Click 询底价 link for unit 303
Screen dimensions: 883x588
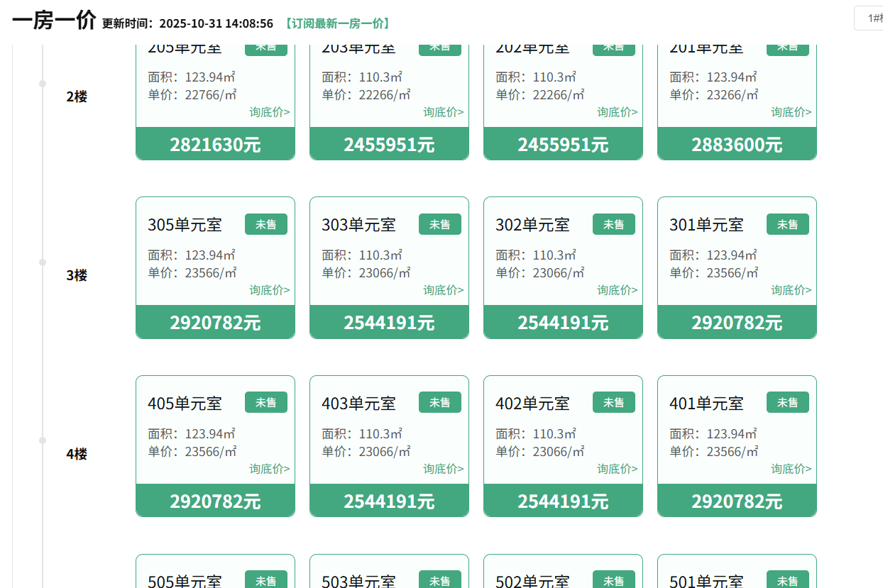click(443, 290)
